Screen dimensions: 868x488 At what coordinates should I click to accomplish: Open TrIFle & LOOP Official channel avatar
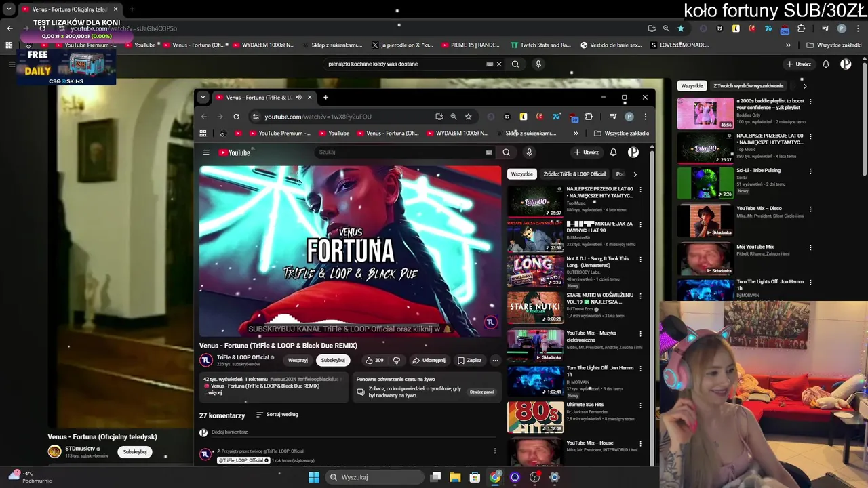pyautogui.click(x=206, y=360)
